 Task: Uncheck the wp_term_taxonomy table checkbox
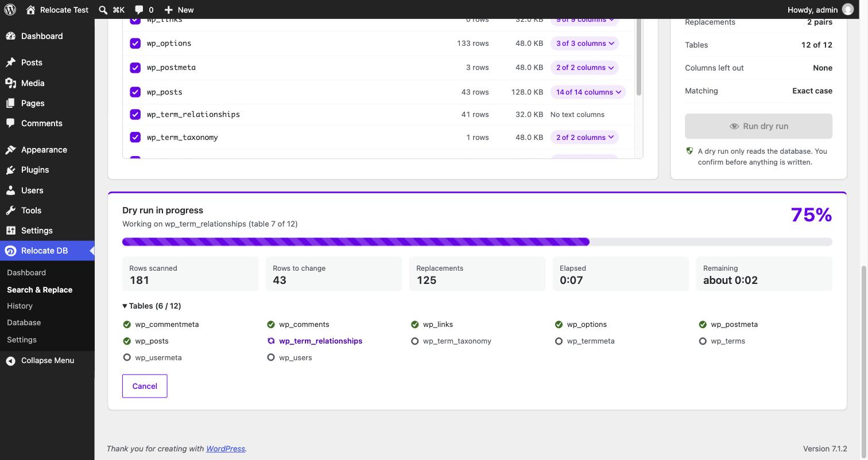pyautogui.click(x=135, y=137)
